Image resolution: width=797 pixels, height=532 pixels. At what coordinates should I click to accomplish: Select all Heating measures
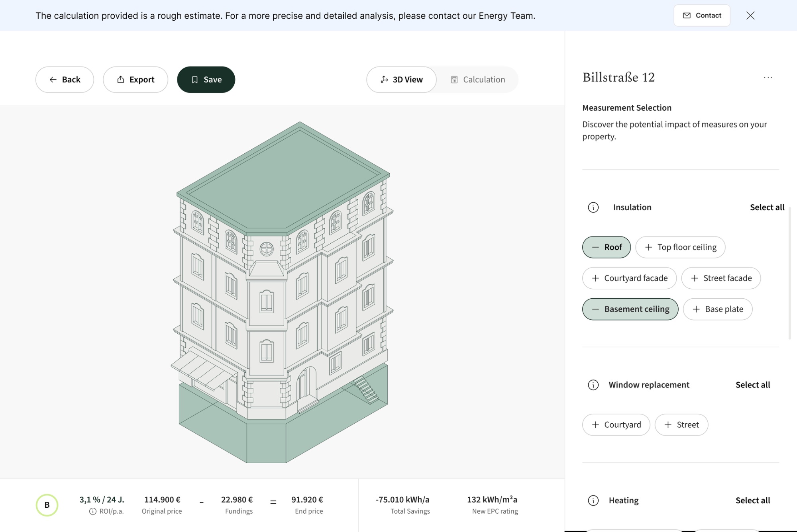[753, 501]
